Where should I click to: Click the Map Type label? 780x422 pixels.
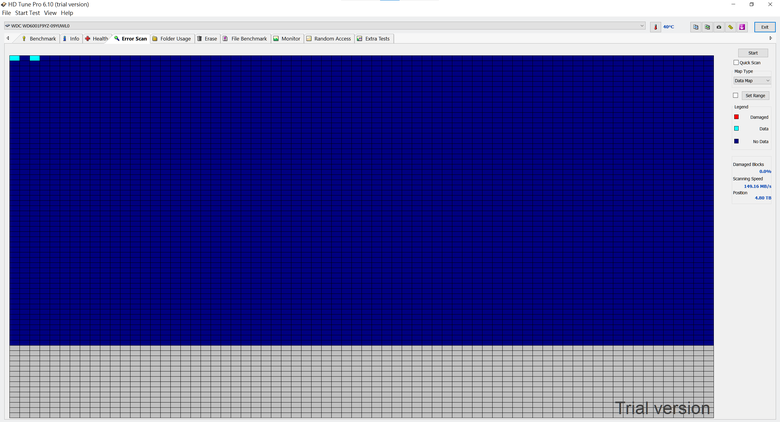click(x=743, y=71)
